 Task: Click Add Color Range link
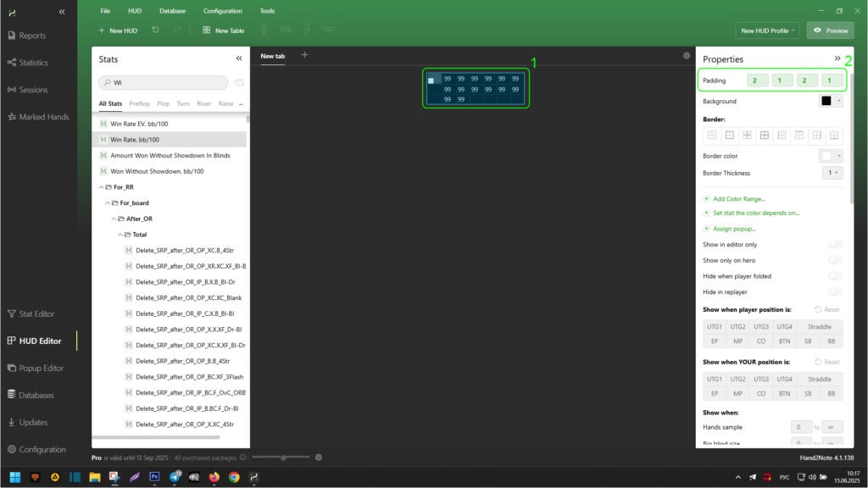pos(738,198)
